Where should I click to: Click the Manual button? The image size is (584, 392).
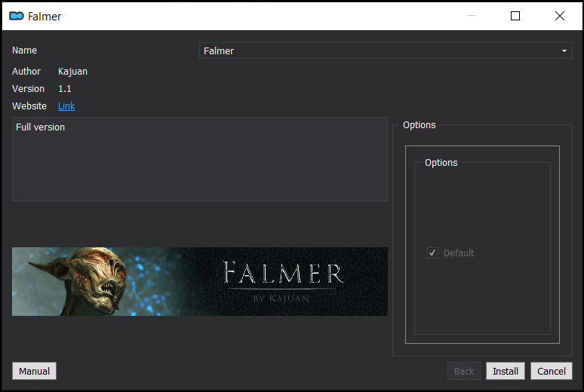tap(34, 371)
